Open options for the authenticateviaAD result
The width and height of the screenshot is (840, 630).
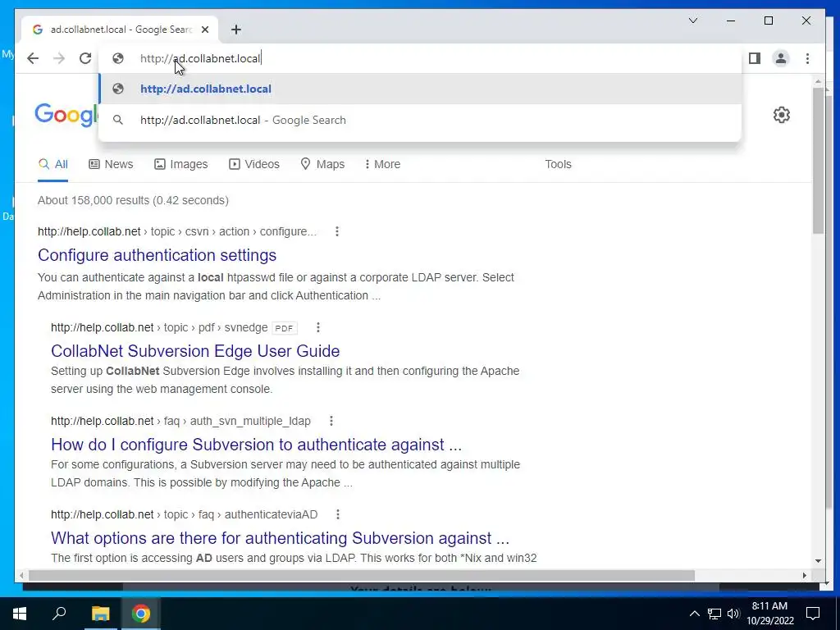(337, 514)
